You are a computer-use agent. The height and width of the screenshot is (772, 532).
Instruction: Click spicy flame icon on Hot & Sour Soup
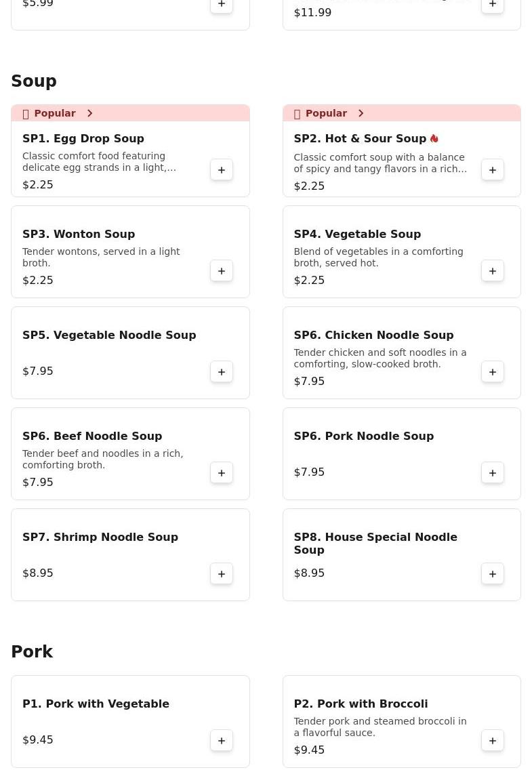[x=434, y=138]
